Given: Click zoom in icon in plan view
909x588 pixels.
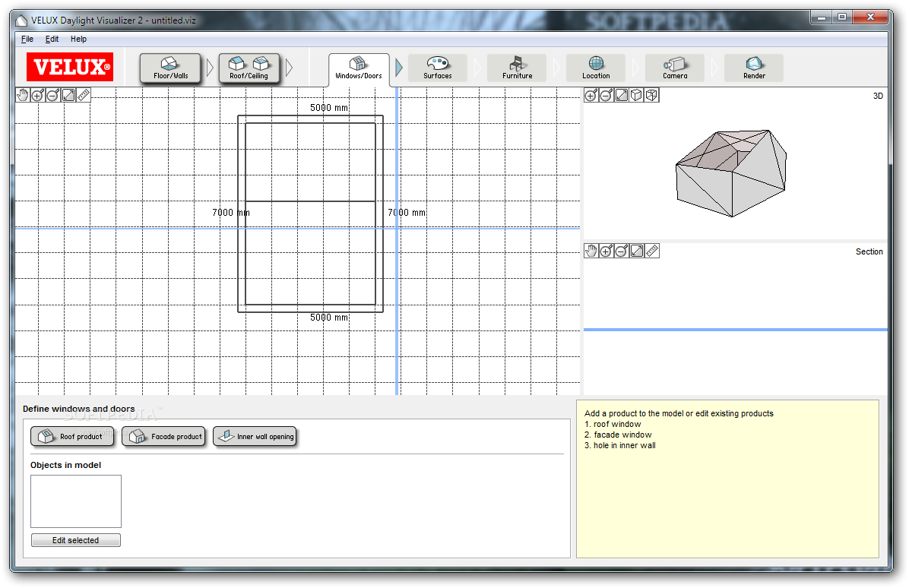Looking at the screenshot, I should click(x=38, y=95).
